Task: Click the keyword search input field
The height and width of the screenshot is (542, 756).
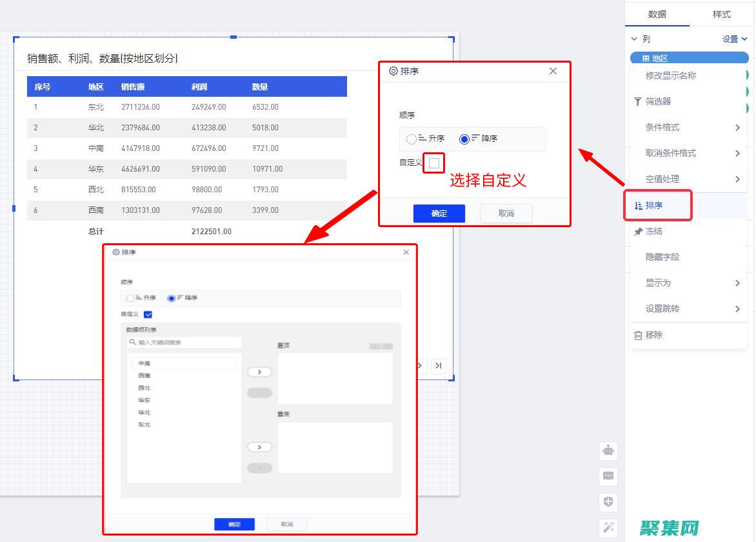Action: point(184,343)
